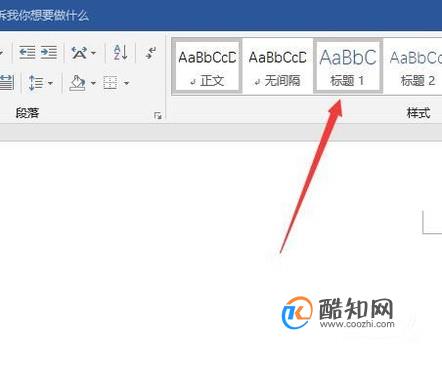Toggle show/hide paragraph marks
This screenshot has width=442, height=367.
[x=151, y=53]
